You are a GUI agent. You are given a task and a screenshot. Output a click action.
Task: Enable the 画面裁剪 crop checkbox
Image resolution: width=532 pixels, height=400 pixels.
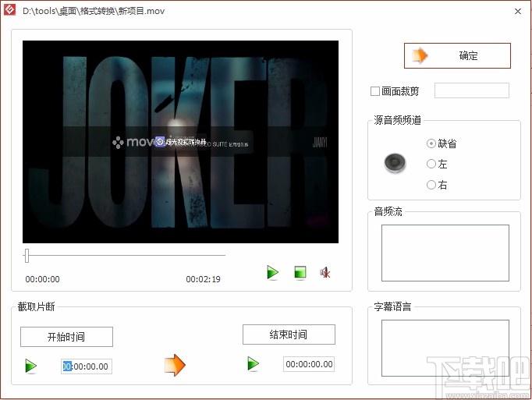(x=375, y=91)
